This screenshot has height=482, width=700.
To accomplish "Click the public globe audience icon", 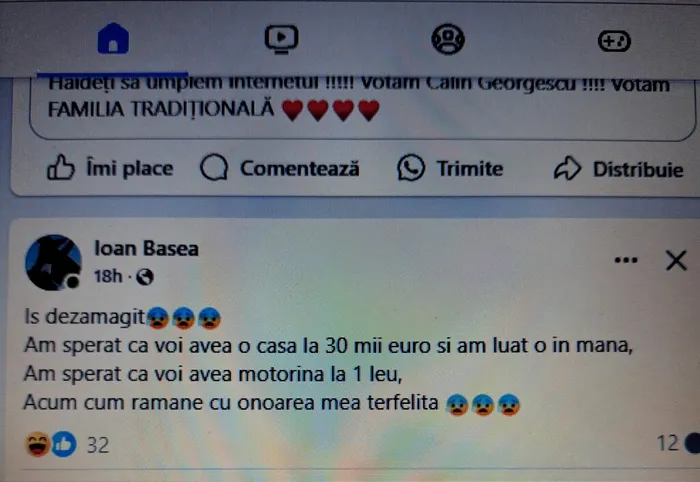I will (145, 277).
